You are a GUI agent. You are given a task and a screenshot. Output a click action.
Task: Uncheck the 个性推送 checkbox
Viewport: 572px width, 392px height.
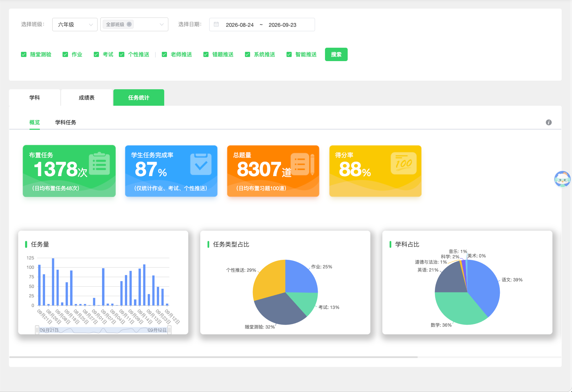coord(122,54)
